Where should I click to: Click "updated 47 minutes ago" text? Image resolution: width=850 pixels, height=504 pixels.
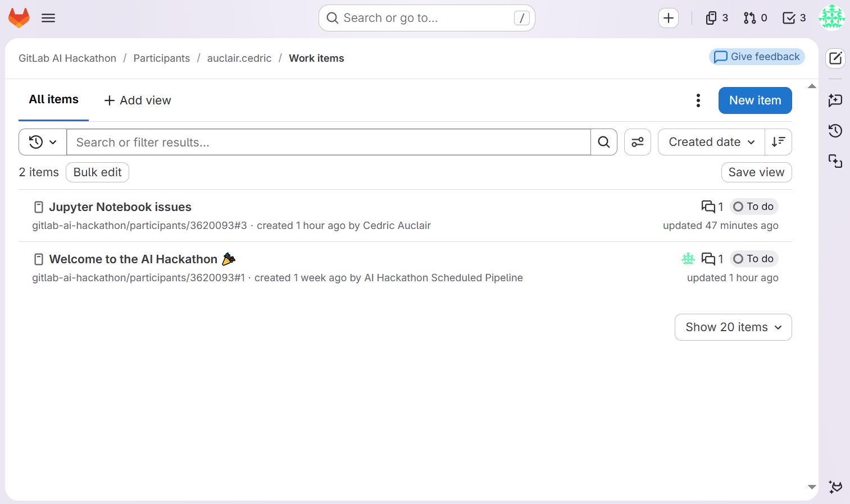(721, 226)
